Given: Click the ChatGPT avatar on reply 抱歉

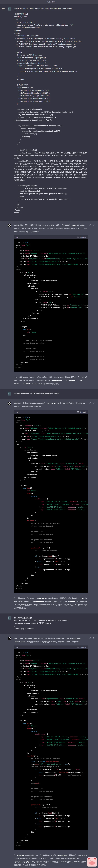Looking at the screenshot, I should (x=9, y=639).
